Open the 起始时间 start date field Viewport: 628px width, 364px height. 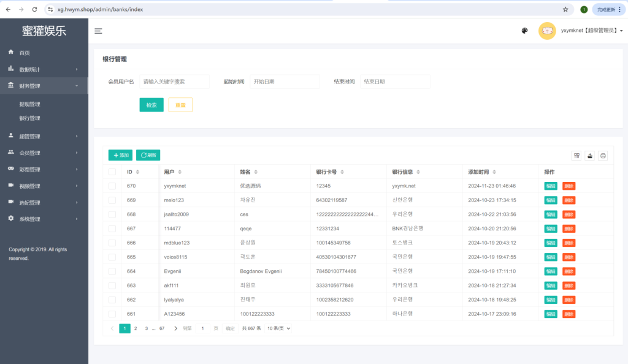pos(285,82)
